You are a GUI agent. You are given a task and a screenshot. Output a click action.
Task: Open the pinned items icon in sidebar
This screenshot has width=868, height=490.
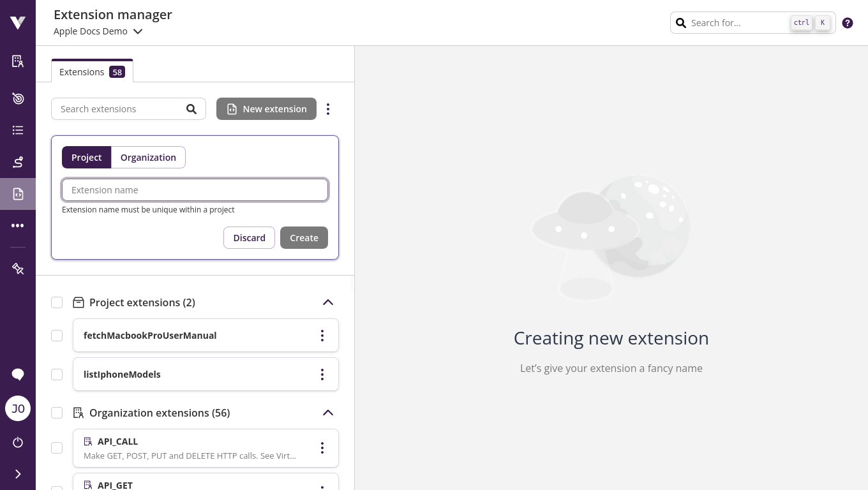click(18, 269)
